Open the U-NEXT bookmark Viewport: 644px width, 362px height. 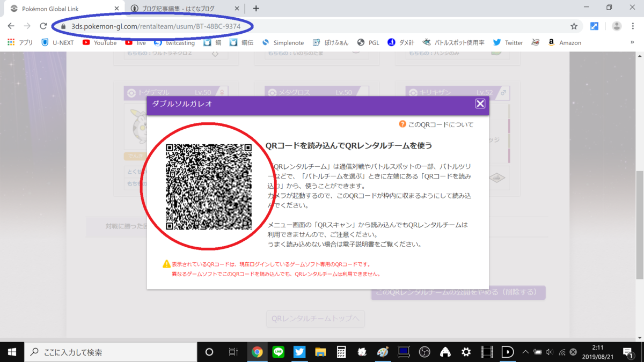coord(57,42)
